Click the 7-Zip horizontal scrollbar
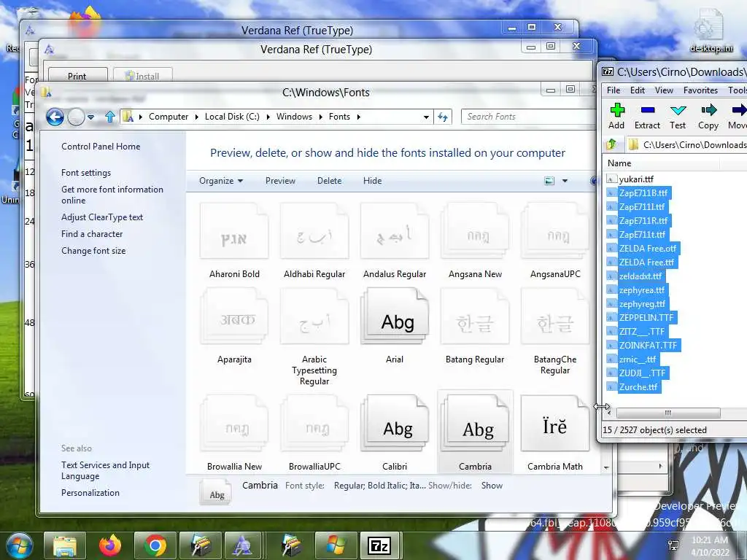This screenshot has height=560, width=747. pyautogui.click(x=668, y=413)
